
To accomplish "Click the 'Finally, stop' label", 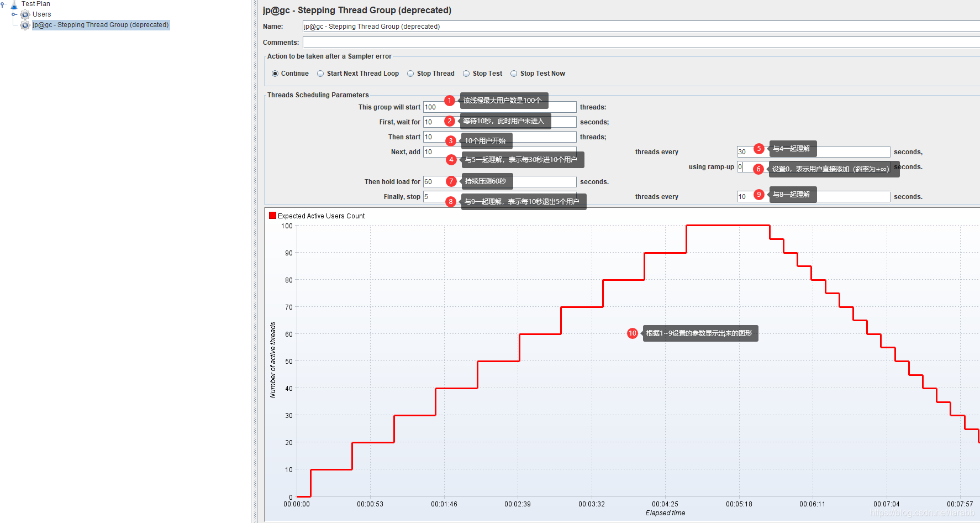I will 402,197.
